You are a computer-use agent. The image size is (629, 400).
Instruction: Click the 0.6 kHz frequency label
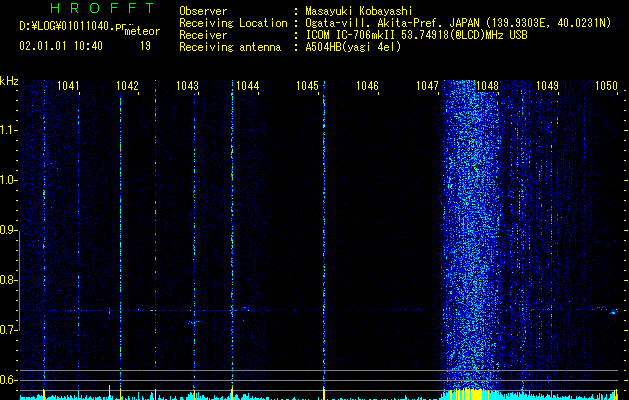click(x=8, y=380)
